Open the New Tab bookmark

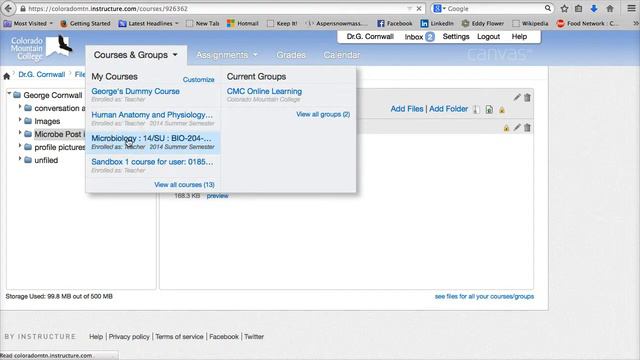click(x=203, y=23)
